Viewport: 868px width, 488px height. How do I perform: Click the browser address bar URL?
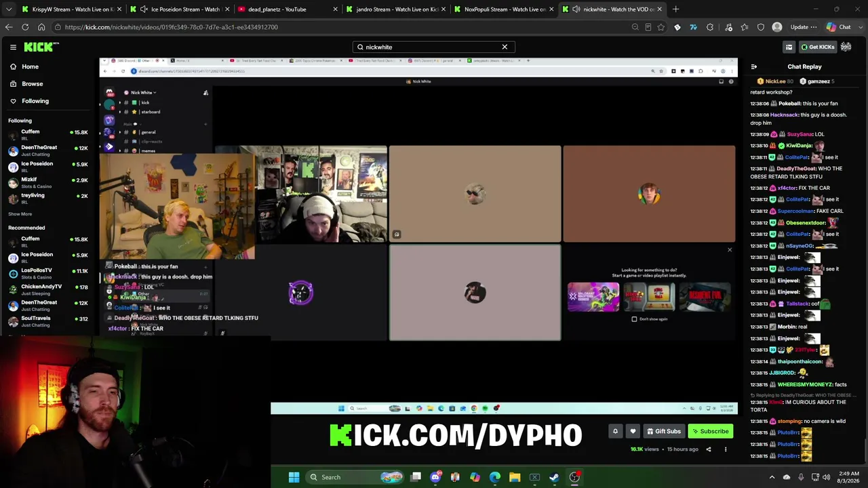(172, 27)
